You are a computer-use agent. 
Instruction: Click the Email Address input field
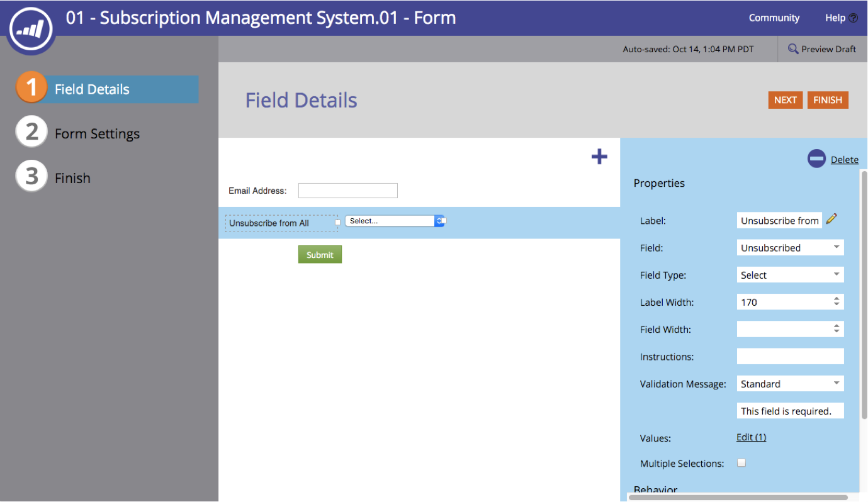(347, 191)
